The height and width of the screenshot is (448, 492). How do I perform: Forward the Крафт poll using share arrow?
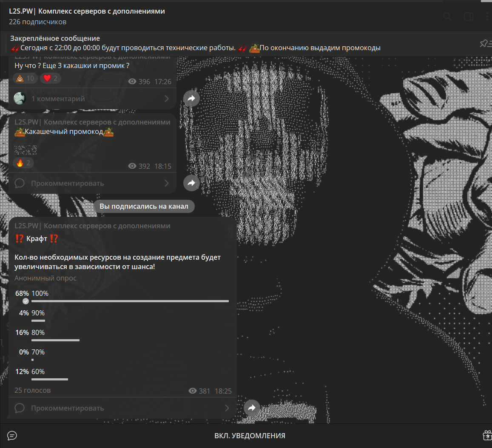tap(252, 408)
